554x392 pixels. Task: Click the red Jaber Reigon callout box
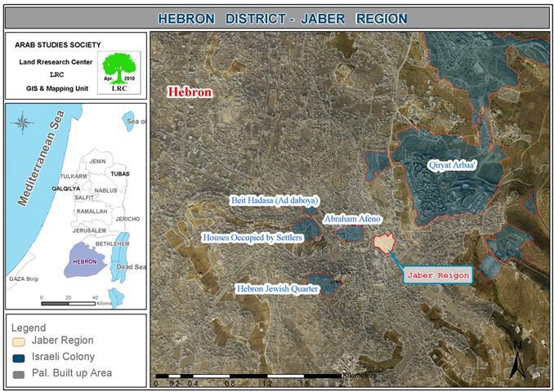tap(439, 275)
